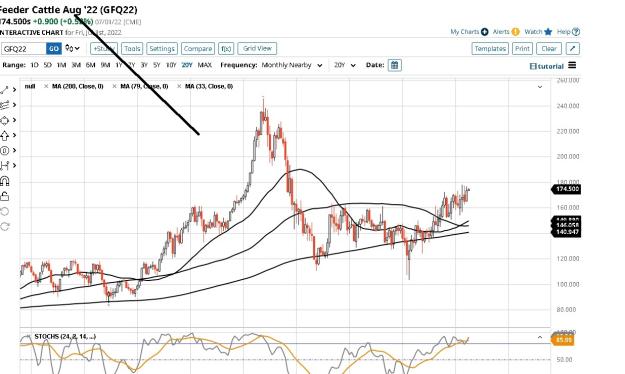Open the Tools menu button
Image resolution: width=625 pixels, height=374 pixels.
132,49
